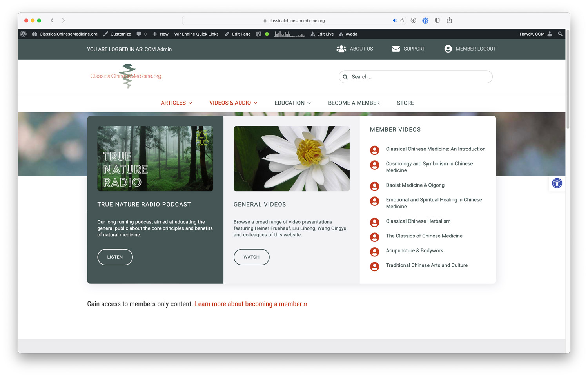Click member icon beside Traditional Chinese Arts
The height and width of the screenshot is (377, 588).
tap(375, 266)
